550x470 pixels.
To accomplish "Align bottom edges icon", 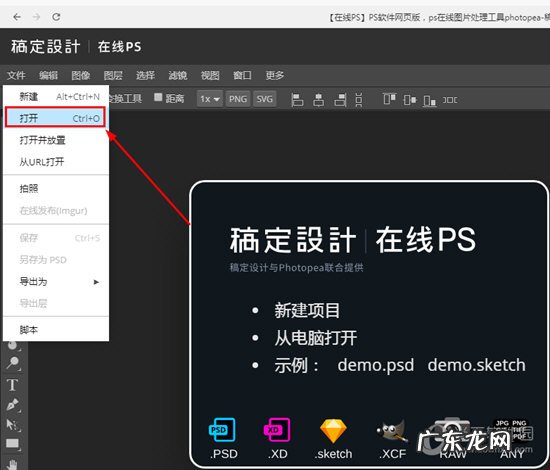I will (430, 100).
